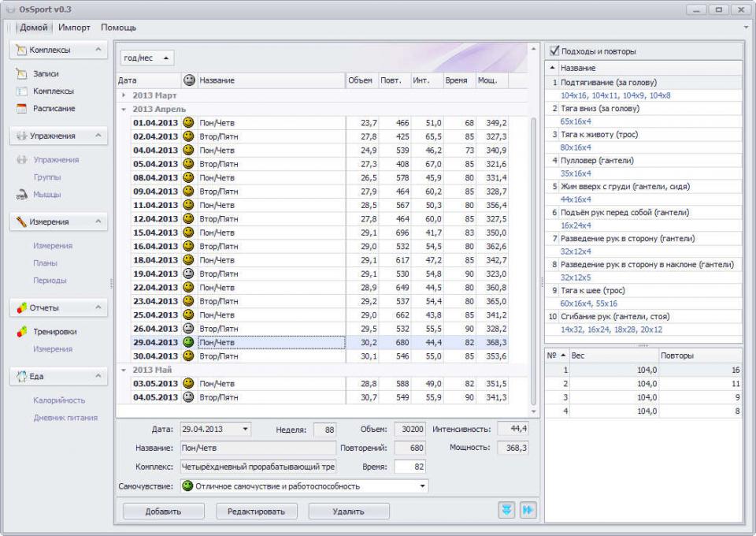Click the green smiley on 29.04.2013 row

pos(188,342)
